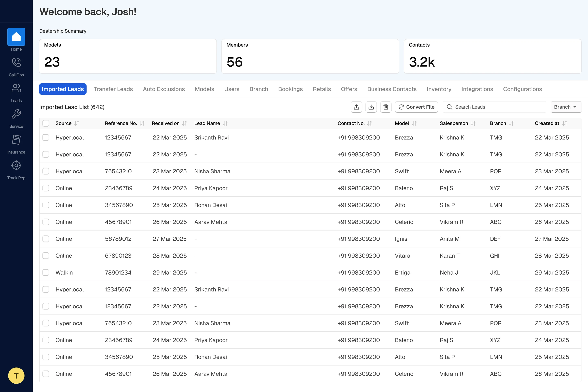Open Call Ops phone icon
588x392 pixels.
pos(16,62)
